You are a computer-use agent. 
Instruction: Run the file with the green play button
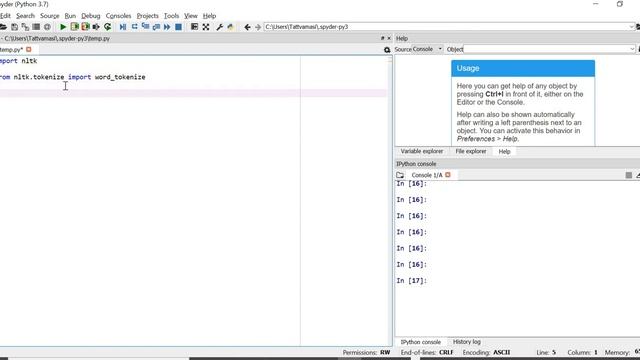click(x=63, y=27)
